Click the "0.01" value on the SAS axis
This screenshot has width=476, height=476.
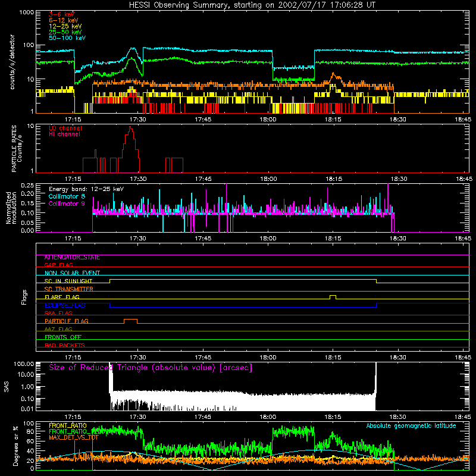[27, 409]
